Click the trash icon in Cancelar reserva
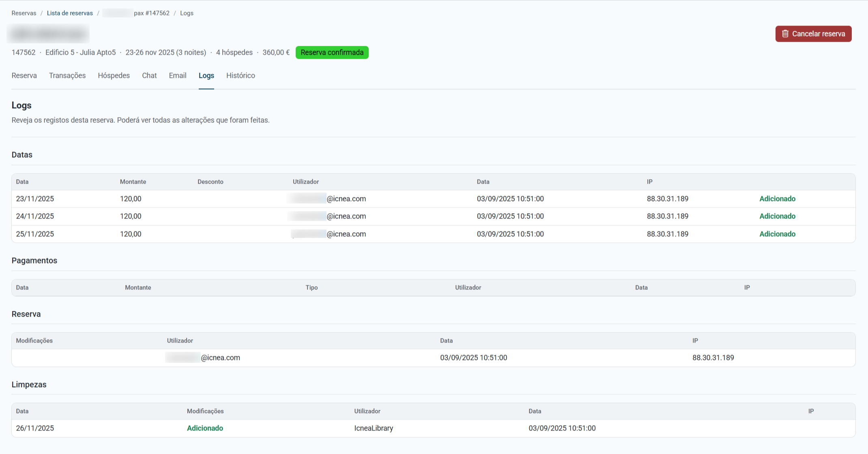 coord(785,34)
